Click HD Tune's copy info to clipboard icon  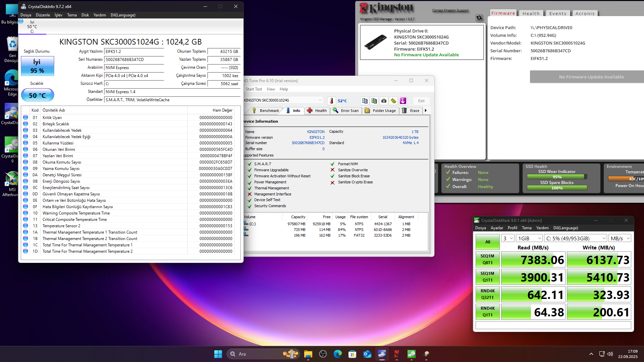365,101
